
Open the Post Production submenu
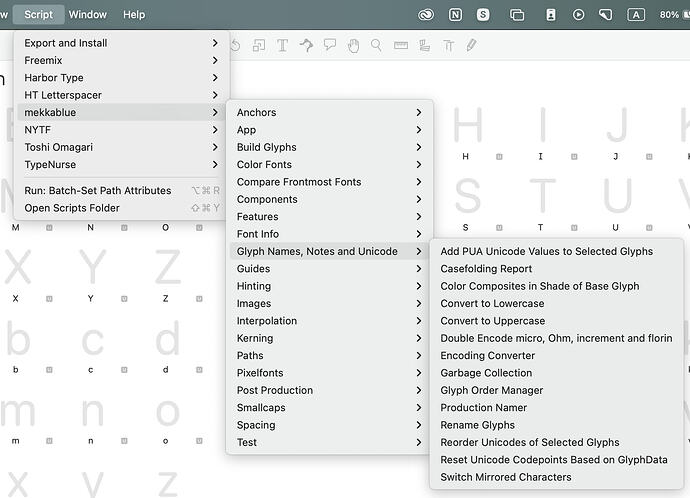329,390
